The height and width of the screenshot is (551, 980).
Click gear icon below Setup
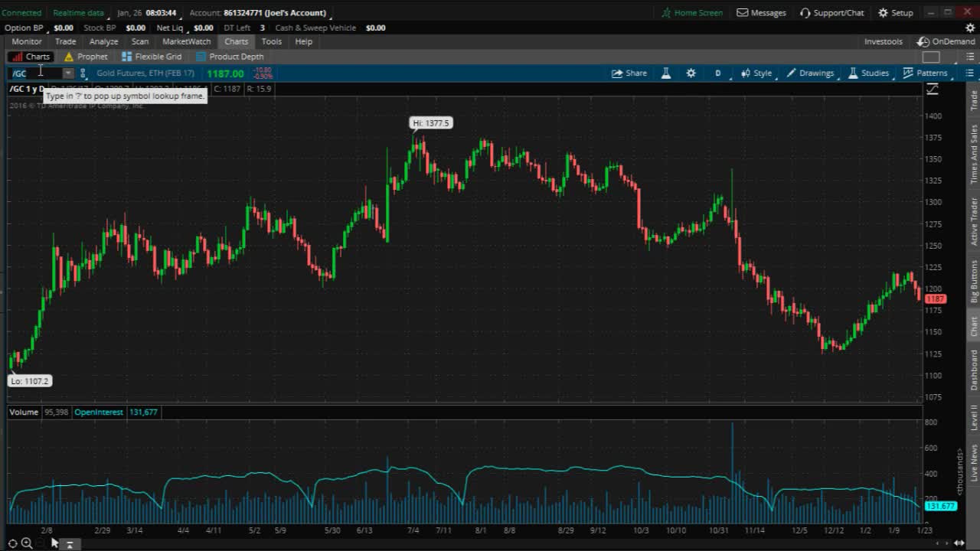click(x=970, y=28)
